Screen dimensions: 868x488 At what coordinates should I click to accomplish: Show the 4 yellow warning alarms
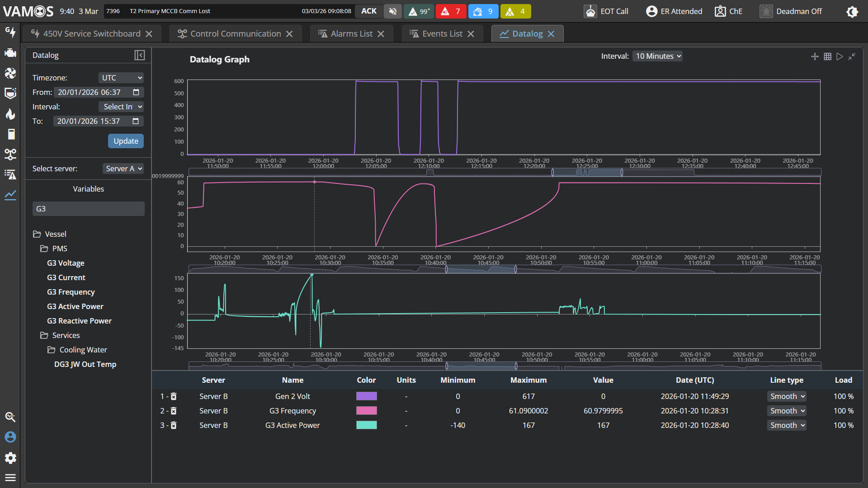515,11
